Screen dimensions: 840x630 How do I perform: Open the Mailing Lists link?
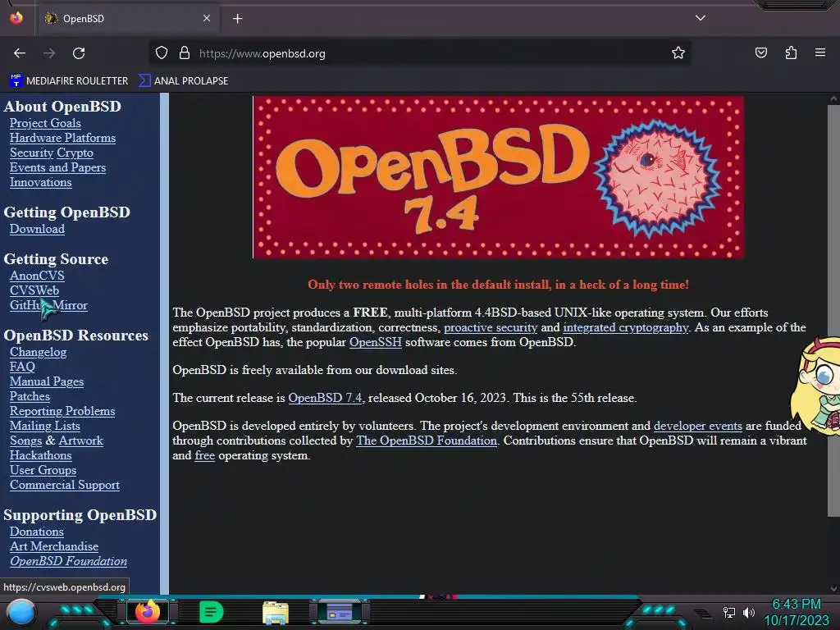45,426
